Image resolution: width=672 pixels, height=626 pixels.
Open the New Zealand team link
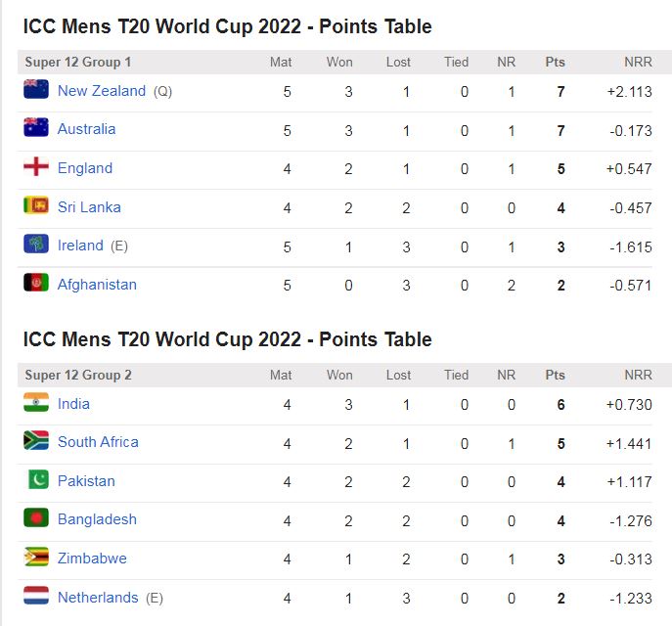click(101, 90)
